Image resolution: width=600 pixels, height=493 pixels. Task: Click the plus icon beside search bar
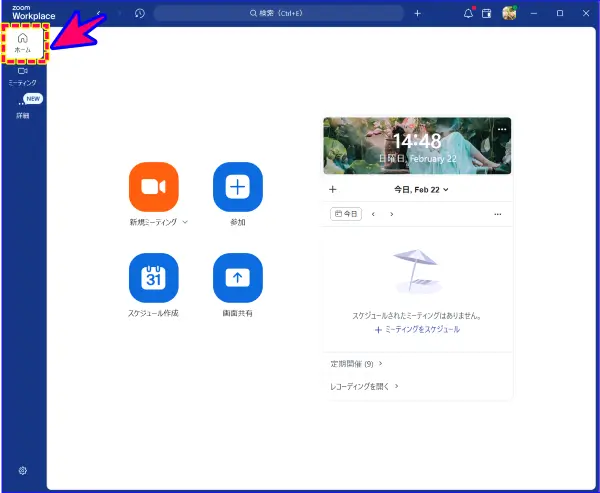(417, 13)
